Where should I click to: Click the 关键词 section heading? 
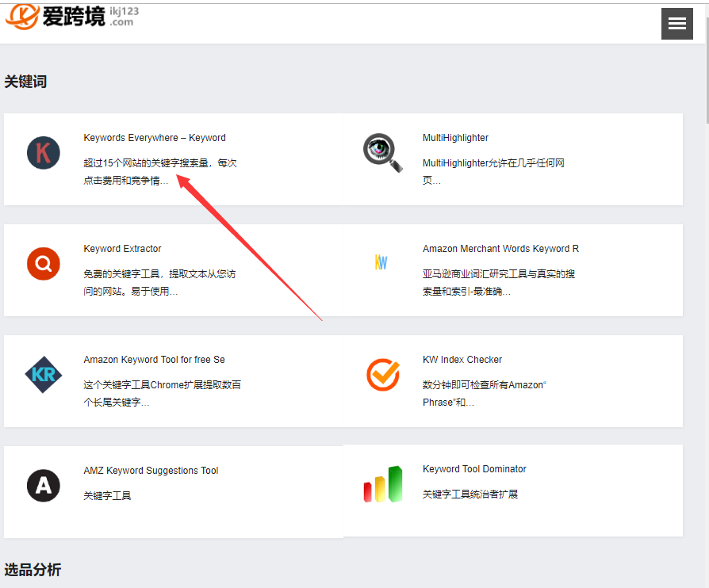25,82
